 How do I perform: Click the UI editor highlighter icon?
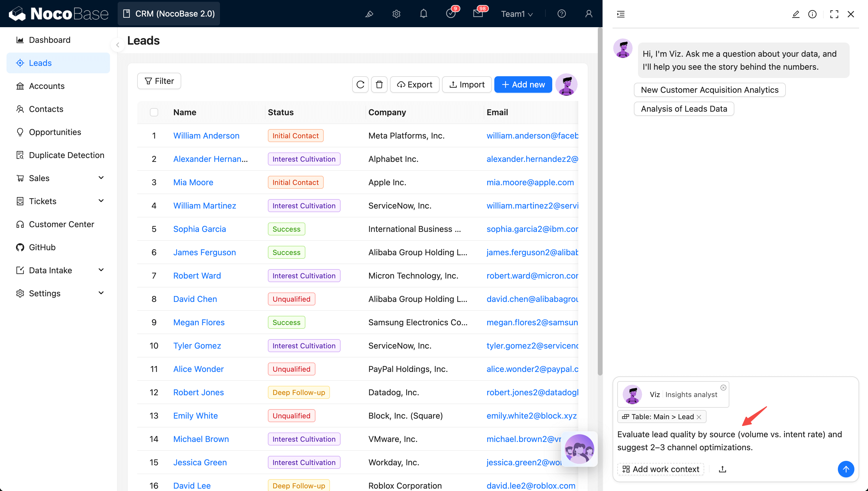point(369,14)
